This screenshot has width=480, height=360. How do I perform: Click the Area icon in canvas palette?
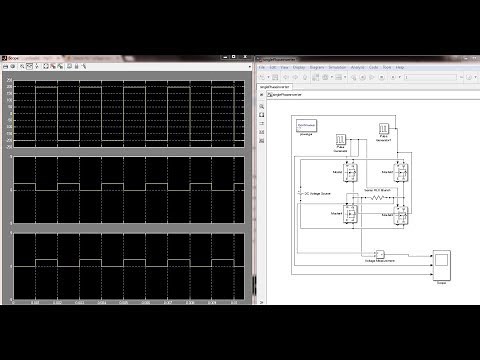262,141
